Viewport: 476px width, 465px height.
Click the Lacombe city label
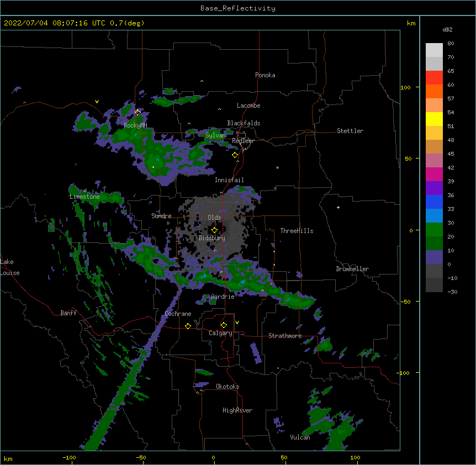(248, 105)
